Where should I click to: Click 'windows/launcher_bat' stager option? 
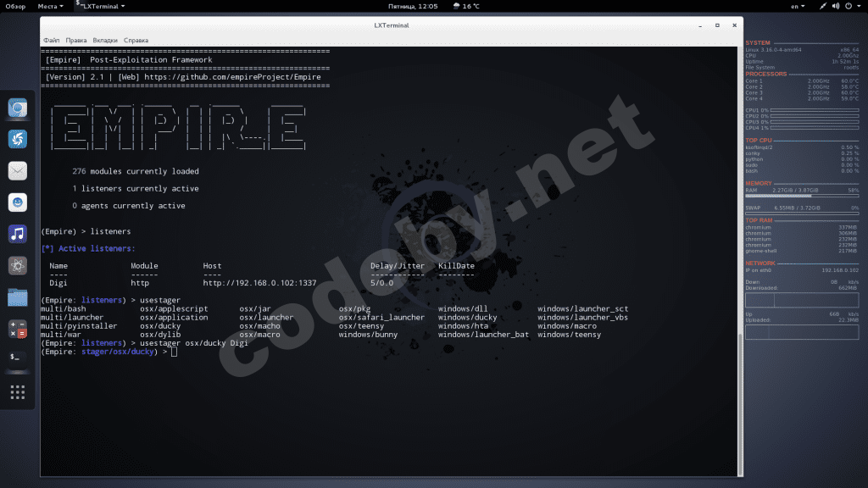(483, 335)
